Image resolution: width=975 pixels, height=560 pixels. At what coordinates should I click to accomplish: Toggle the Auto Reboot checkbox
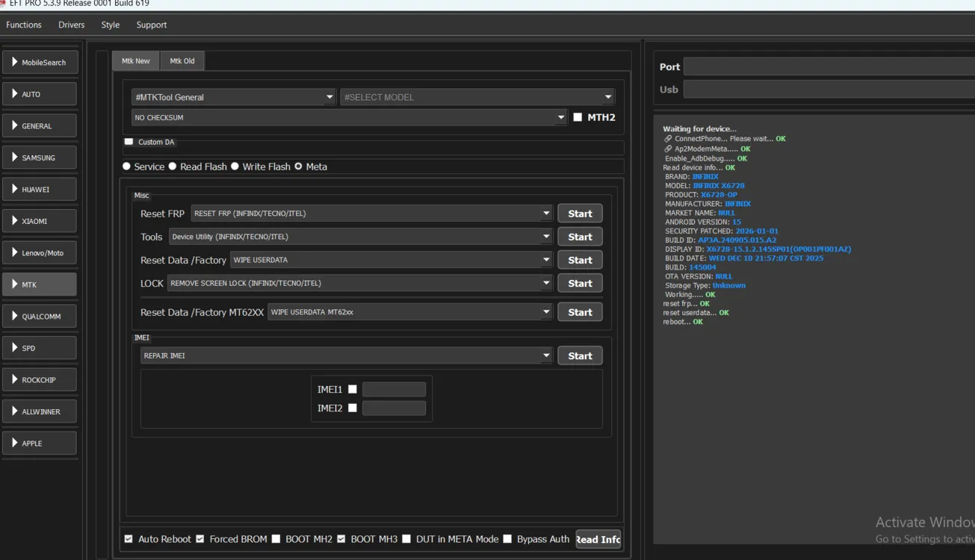(129, 539)
